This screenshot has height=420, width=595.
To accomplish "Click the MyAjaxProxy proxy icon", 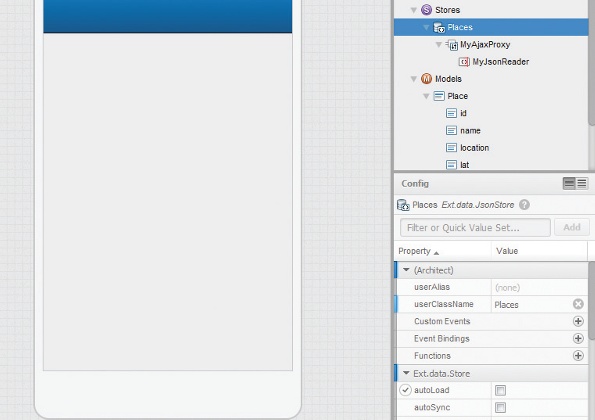I will tap(452, 45).
